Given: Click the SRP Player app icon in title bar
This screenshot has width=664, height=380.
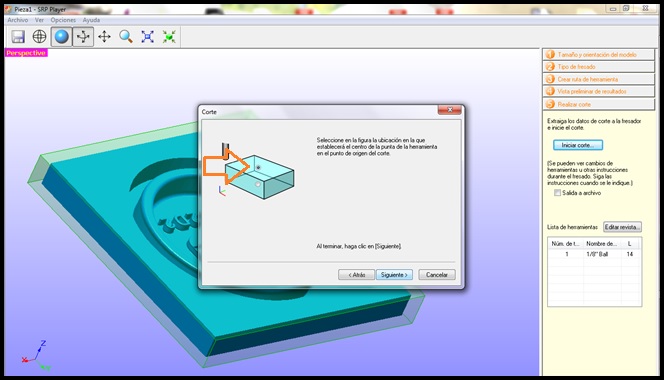Looking at the screenshot, I should tap(8, 9).
